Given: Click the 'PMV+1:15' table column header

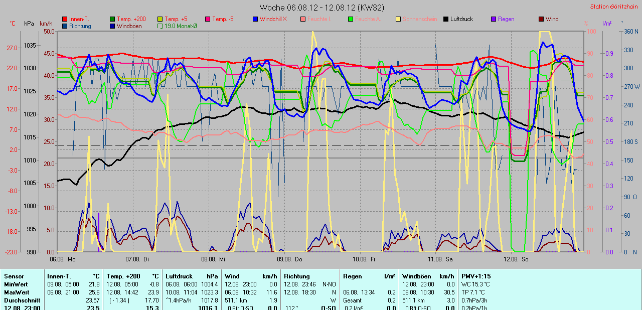Looking at the screenshot, I should [x=476, y=276].
